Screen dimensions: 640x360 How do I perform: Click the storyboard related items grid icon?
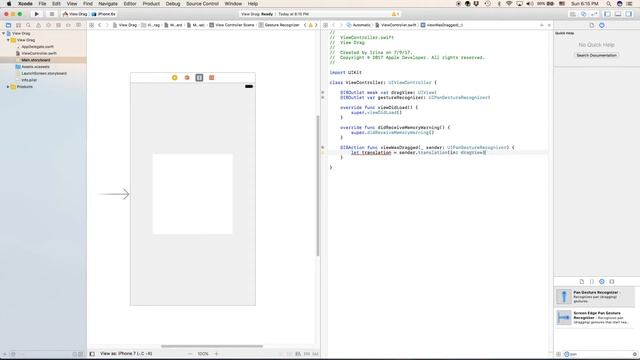coord(91,25)
